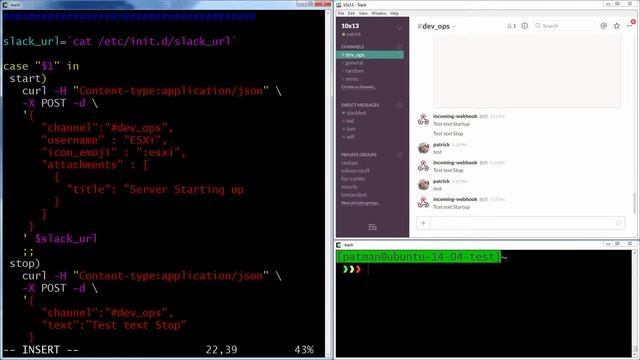640x360 pixels.
Task: Click the first patrick sender name
Action: click(441, 144)
